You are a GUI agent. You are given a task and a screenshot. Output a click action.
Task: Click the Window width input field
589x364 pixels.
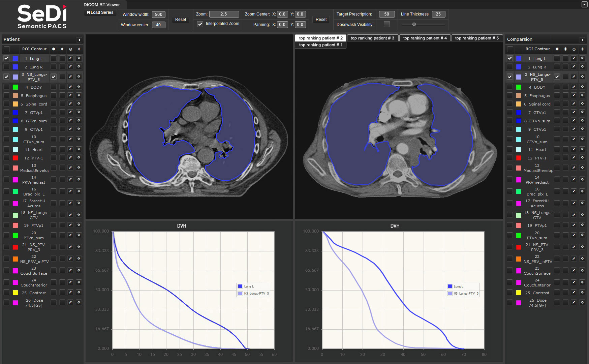click(158, 14)
